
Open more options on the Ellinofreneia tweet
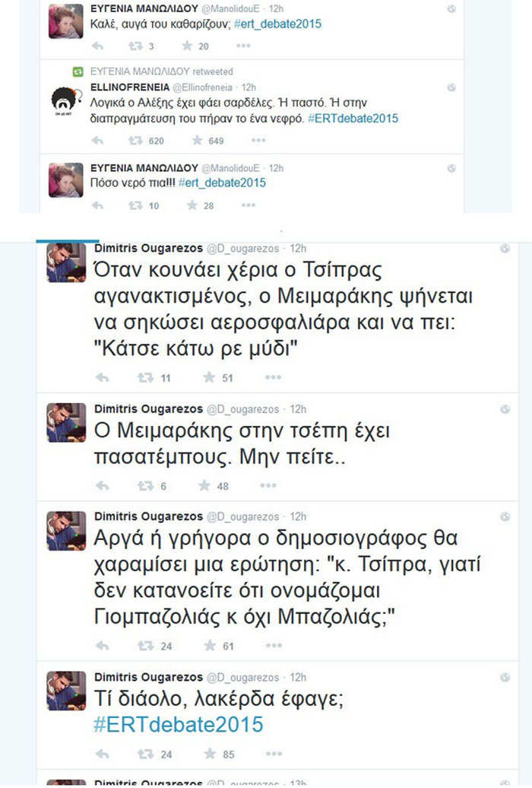(x=258, y=141)
